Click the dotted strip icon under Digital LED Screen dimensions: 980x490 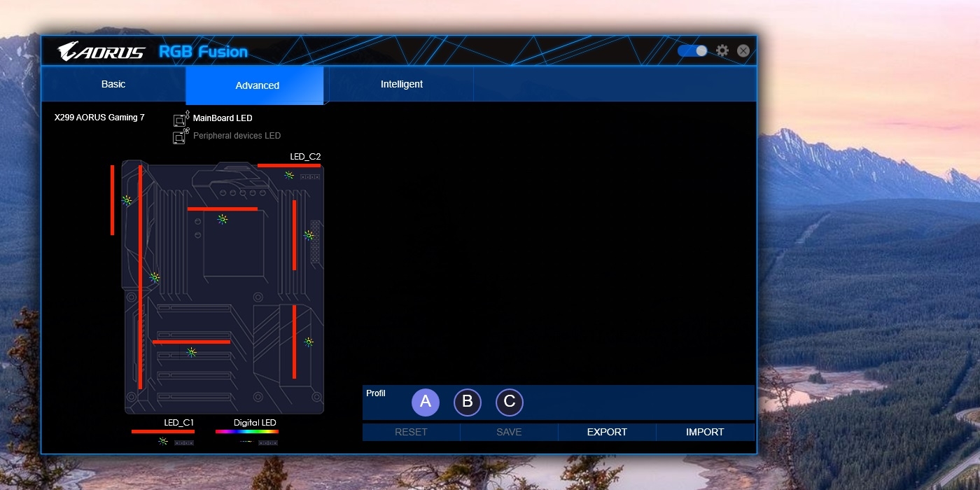pyautogui.click(x=246, y=442)
